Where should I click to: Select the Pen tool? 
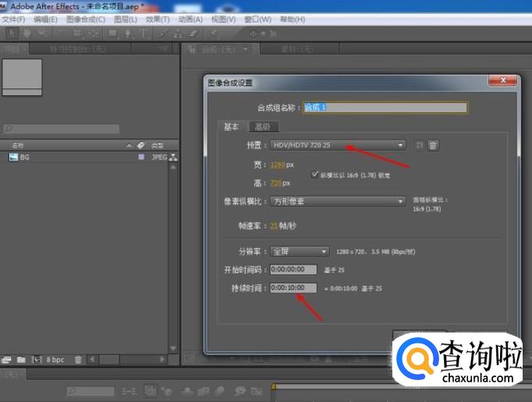(x=128, y=34)
